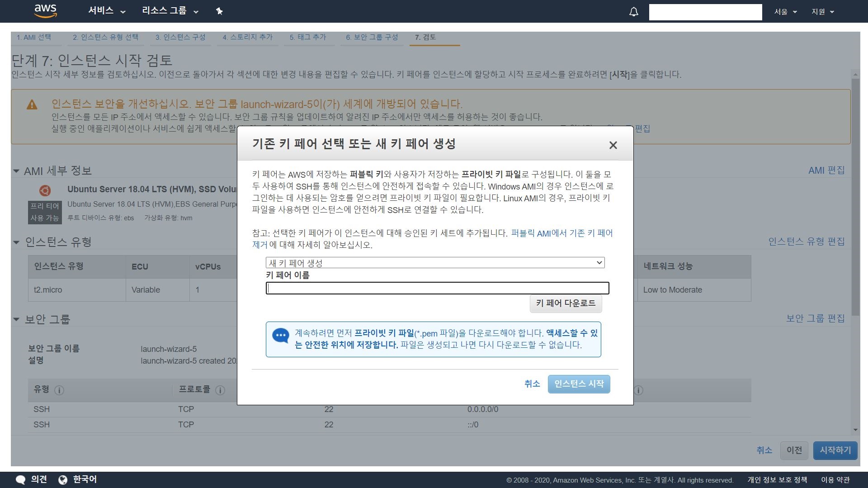Screen dimensions: 868x488
Task: Click the 키 페어 다운로드 button
Action: [566, 303]
